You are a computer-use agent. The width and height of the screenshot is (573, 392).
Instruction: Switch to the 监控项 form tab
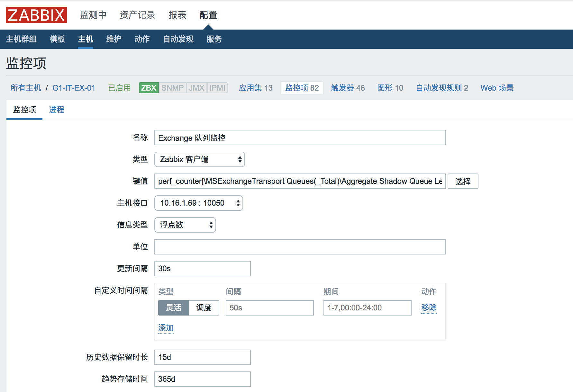[x=24, y=110]
